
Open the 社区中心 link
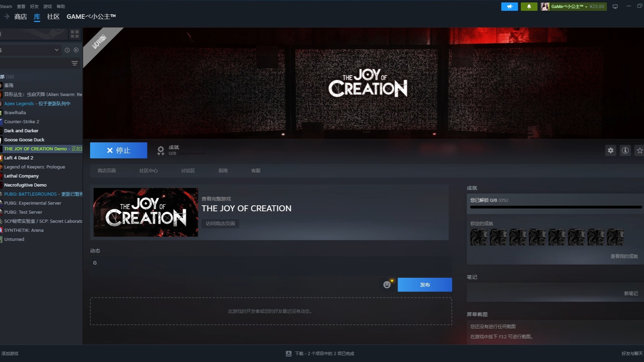(148, 171)
